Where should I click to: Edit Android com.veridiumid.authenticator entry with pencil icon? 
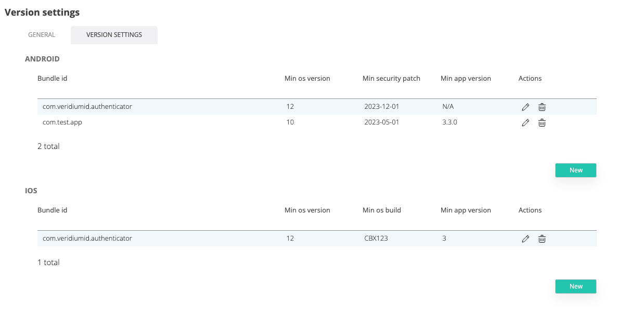click(x=525, y=107)
